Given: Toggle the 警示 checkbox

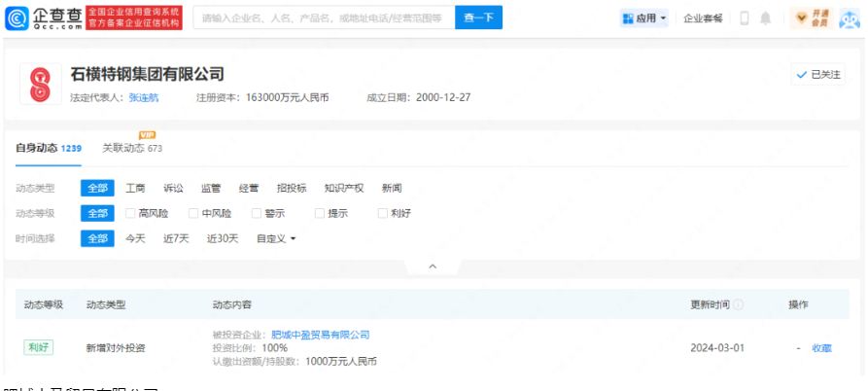Looking at the screenshot, I should 257,213.
